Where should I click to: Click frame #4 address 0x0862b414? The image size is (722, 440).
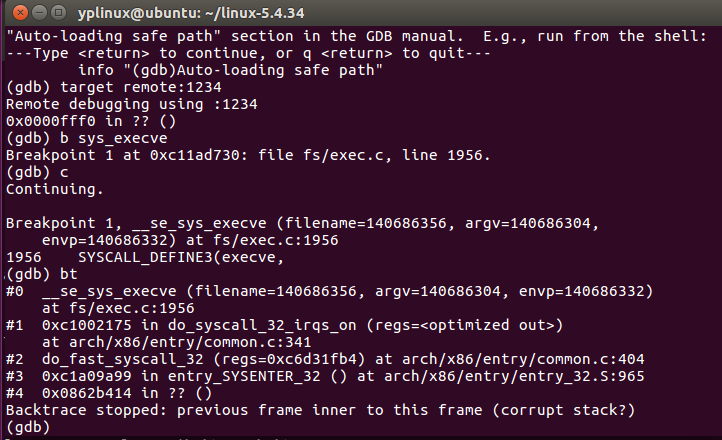(87, 394)
